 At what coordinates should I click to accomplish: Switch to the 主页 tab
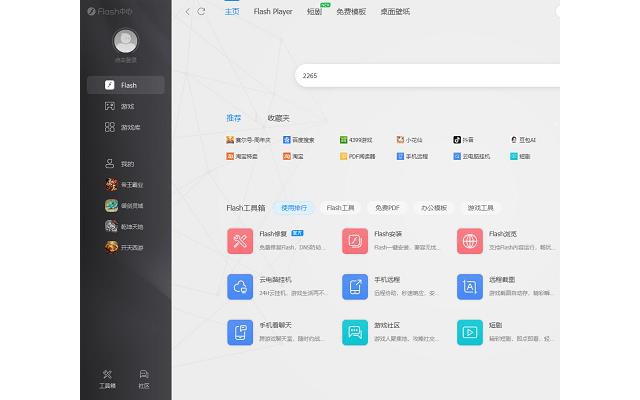[232, 12]
